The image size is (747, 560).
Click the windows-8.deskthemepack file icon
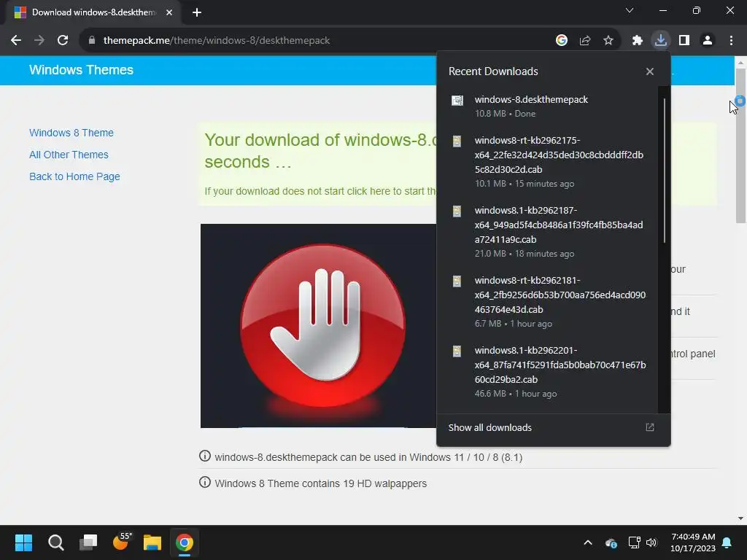[457, 101]
